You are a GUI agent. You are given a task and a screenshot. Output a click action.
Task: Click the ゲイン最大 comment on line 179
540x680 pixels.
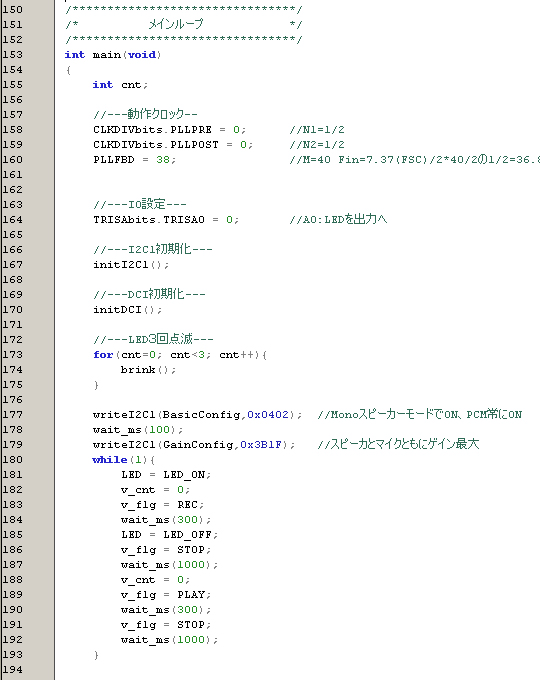tap(398, 445)
